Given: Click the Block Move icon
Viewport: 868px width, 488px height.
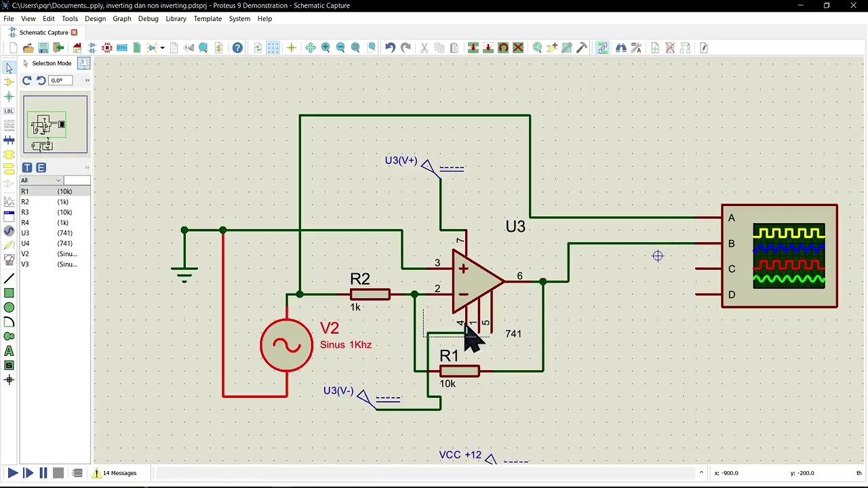Looking at the screenshot, I should pyautogui.click(x=488, y=47).
